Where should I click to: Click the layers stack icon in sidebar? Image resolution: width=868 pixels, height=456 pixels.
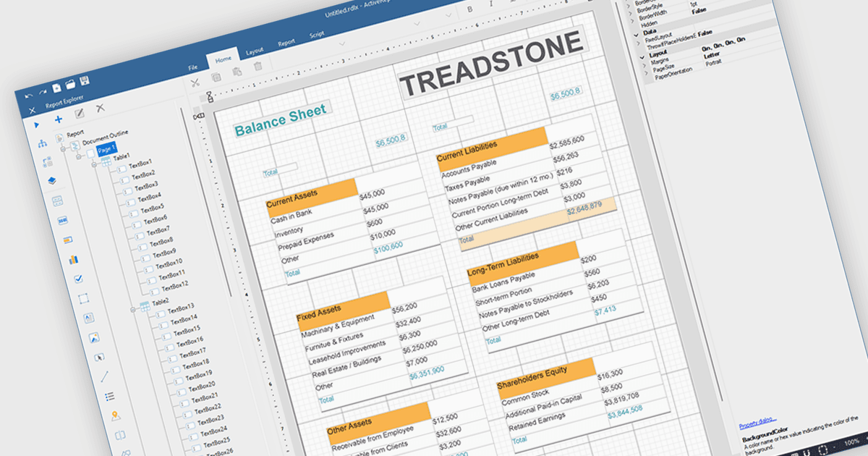(x=51, y=181)
